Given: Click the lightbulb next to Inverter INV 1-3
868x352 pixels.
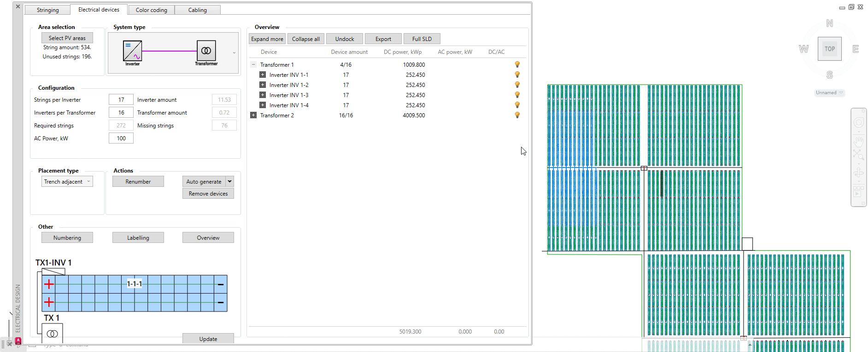Looking at the screenshot, I should click(517, 95).
